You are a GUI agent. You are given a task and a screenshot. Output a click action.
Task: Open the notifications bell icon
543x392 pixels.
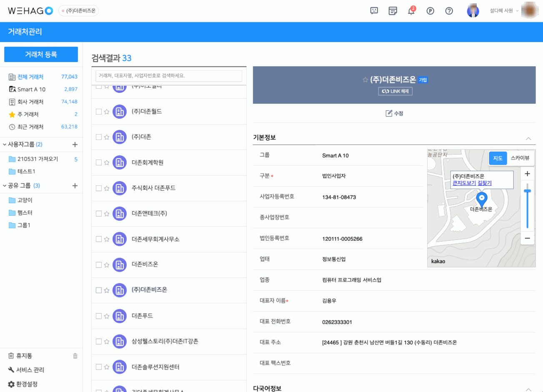pos(411,10)
